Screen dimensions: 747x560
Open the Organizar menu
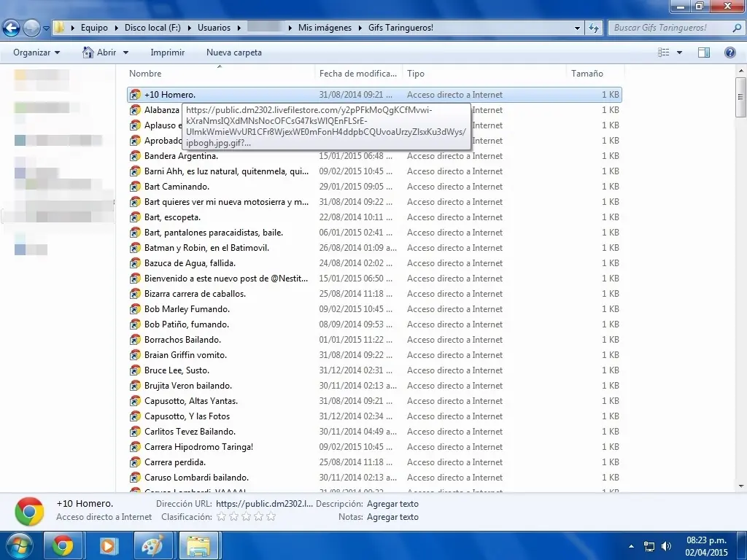point(36,52)
